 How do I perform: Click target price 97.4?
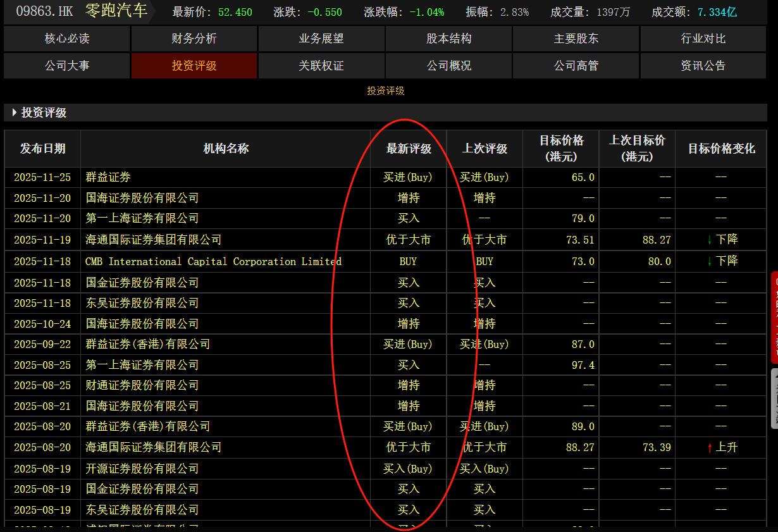583,365
